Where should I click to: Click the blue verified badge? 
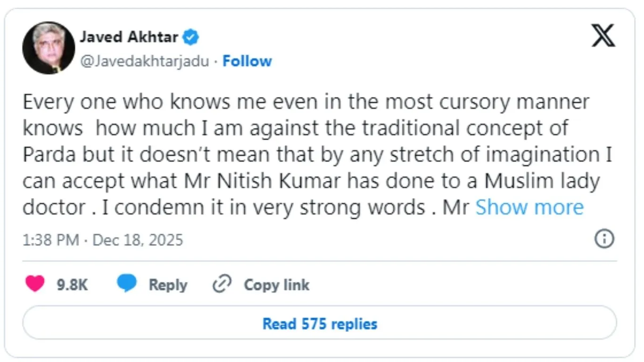[191, 38]
